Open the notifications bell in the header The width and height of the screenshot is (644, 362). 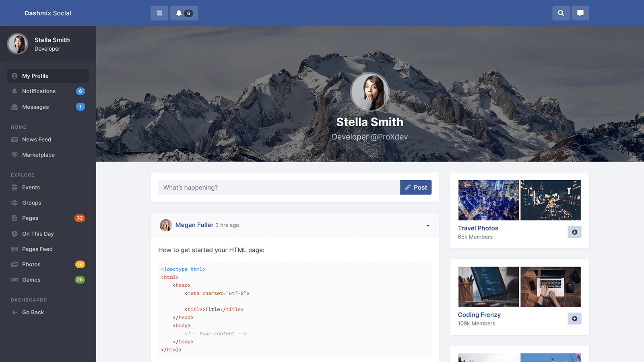184,13
